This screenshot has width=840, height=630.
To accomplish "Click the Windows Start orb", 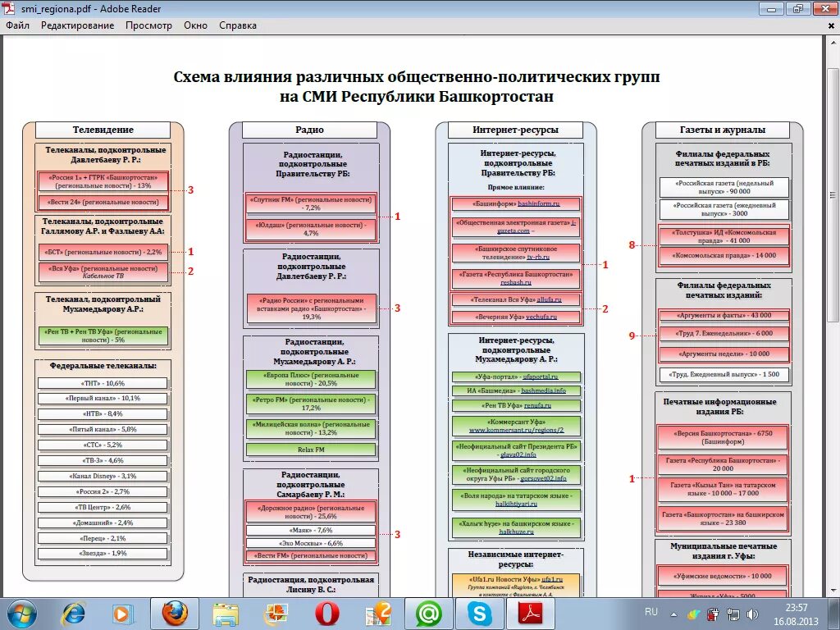I will 22,614.
